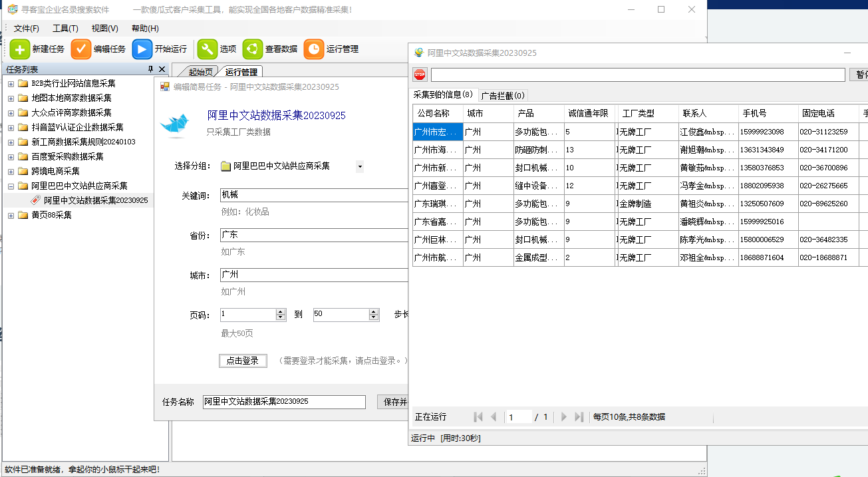Switch to the 起始页 tab

click(x=200, y=72)
